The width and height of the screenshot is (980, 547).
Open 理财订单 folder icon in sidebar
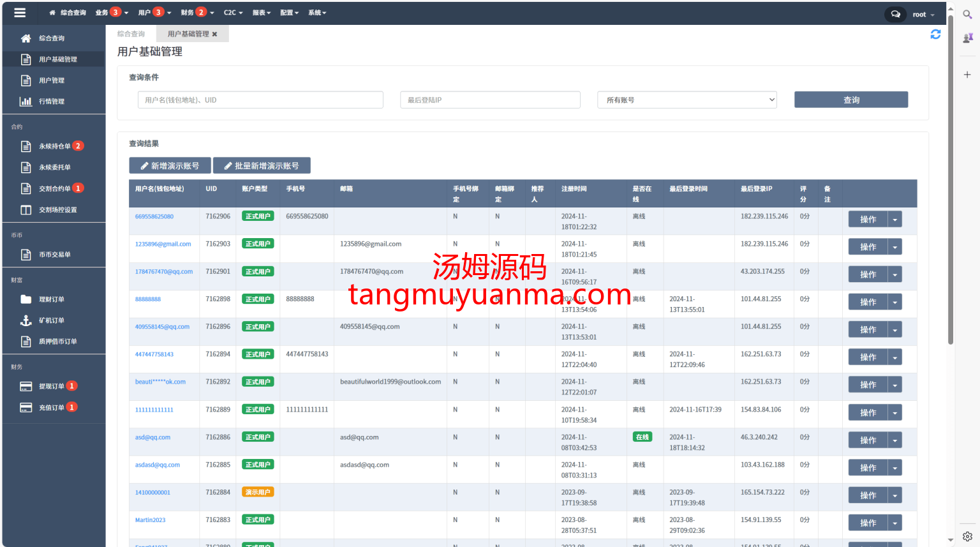(26, 299)
